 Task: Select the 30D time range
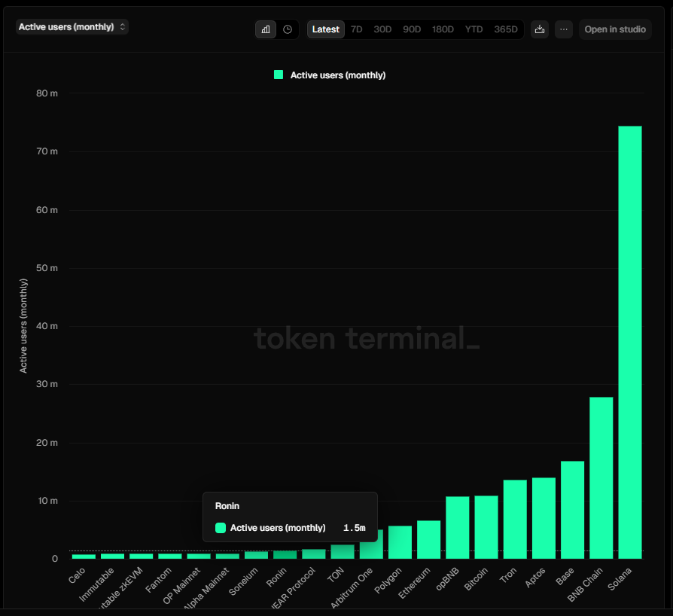pos(382,29)
